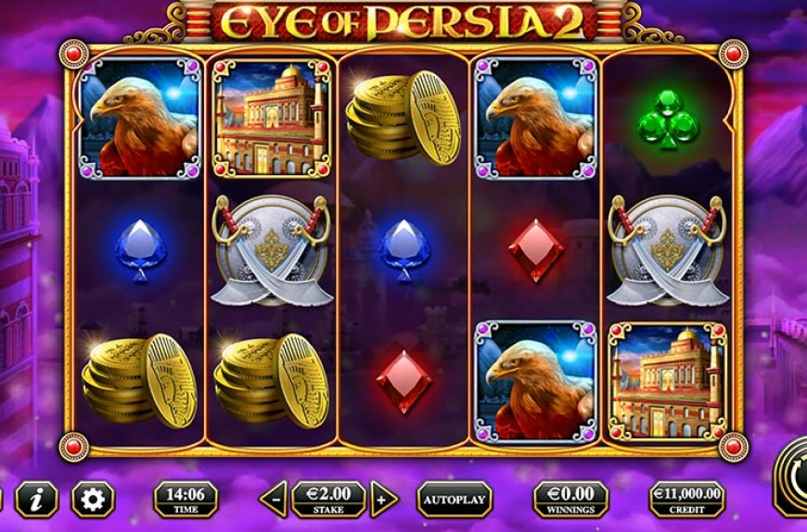Click the green club gem symbol
This screenshot has width=807, height=532.
click(668, 120)
